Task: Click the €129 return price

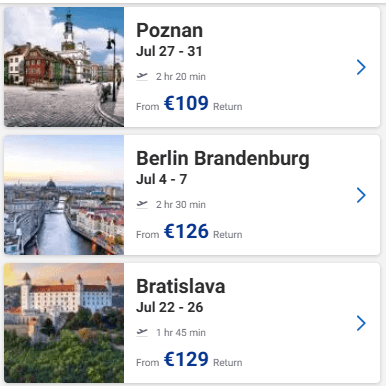Action: (186, 359)
